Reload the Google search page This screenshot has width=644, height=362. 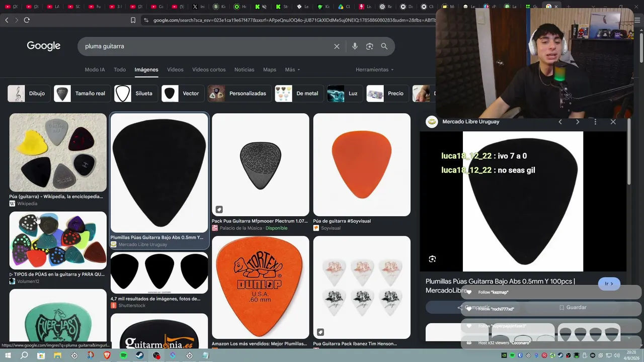(x=27, y=20)
